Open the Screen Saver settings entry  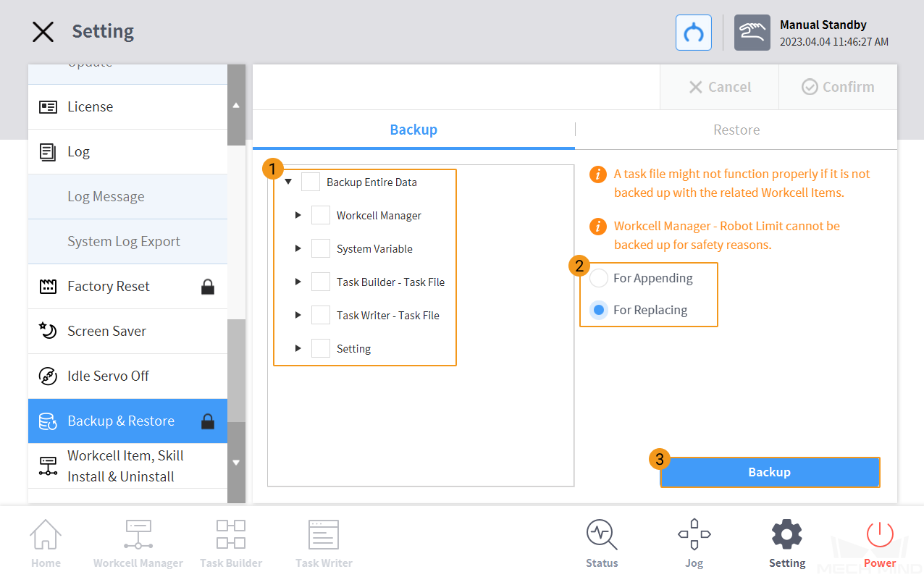click(127, 332)
